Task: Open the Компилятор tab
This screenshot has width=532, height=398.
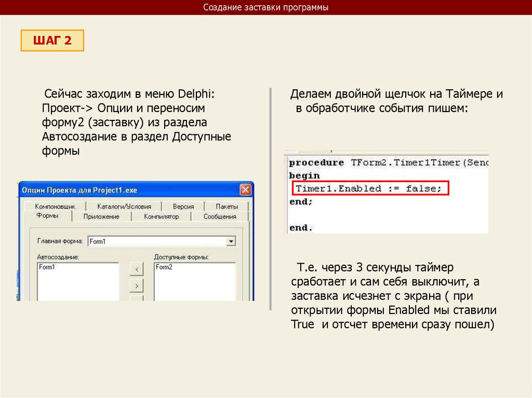Action: pyautogui.click(x=161, y=216)
